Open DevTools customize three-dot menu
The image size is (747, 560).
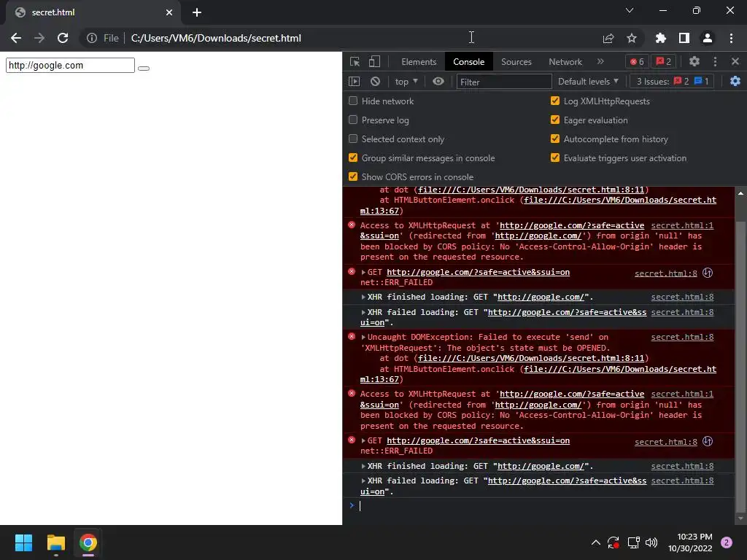715,61
